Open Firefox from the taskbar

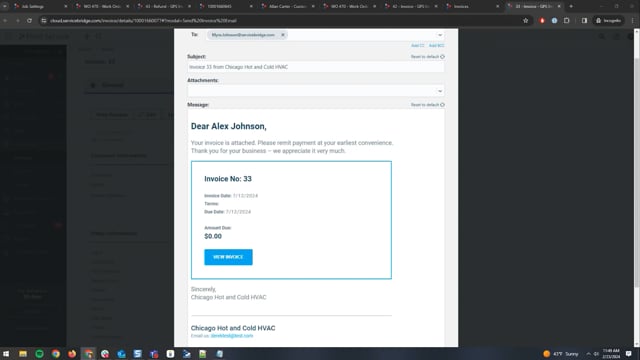(72, 354)
